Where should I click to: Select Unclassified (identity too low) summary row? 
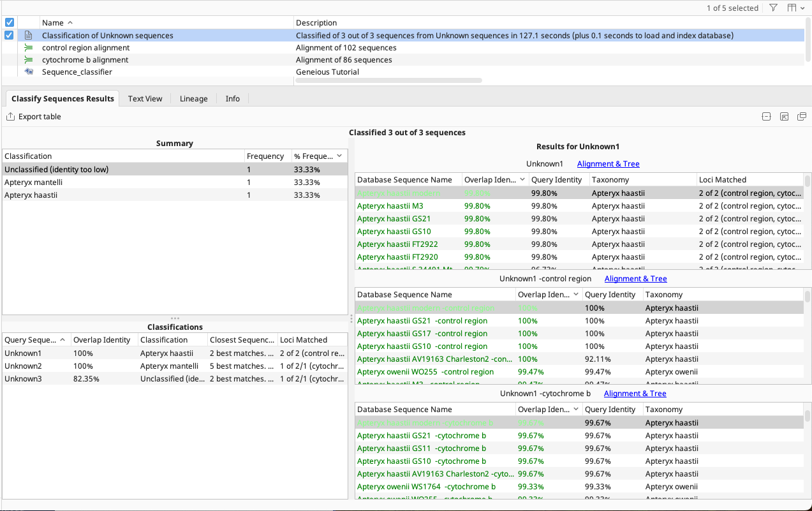click(175, 170)
